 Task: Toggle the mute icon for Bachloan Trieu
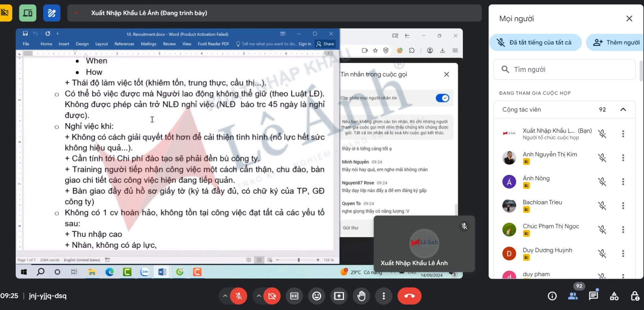click(x=602, y=206)
